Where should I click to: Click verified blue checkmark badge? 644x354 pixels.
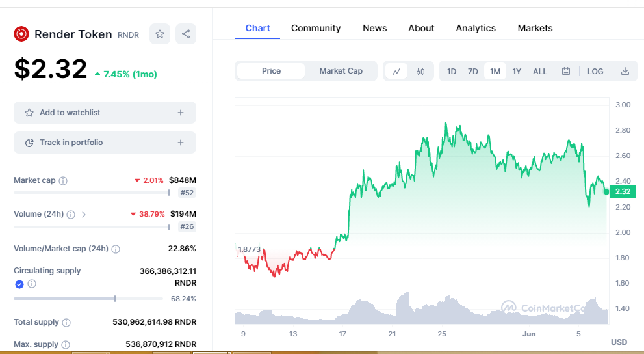pyautogui.click(x=19, y=284)
